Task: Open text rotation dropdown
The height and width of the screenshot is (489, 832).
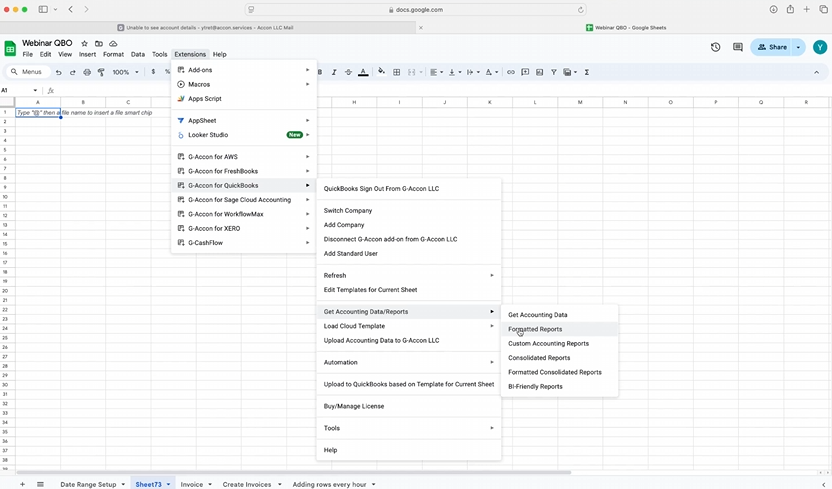Action: [x=491, y=72]
